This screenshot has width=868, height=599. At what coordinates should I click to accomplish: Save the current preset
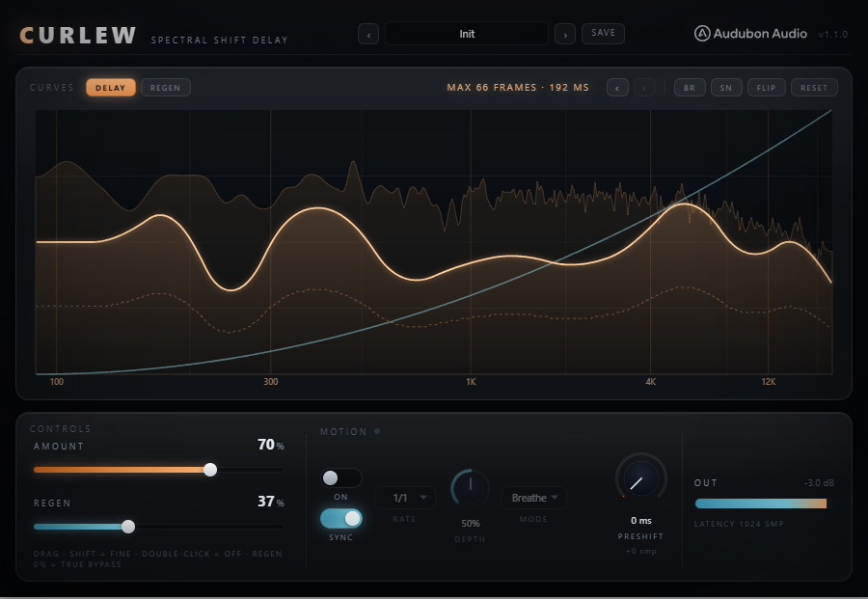pos(603,33)
